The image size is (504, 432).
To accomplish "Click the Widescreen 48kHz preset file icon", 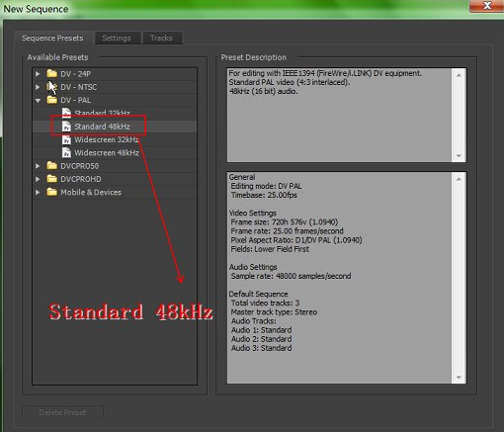I will (x=66, y=152).
